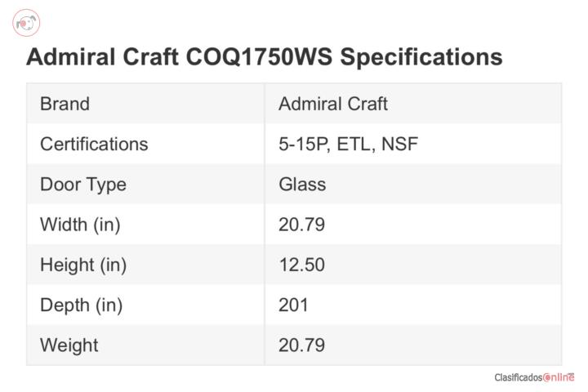Screen dimensions: 588x392
Task: Click the Admiral Craft COQ1750WS Specifications heading
Action: pyautogui.click(x=264, y=57)
